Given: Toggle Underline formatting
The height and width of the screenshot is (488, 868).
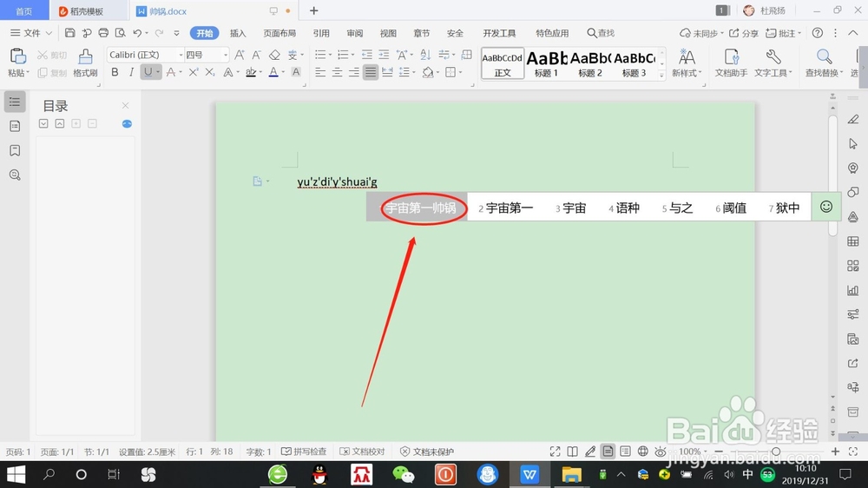Looking at the screenshot, I should click(x=148, y=72).
